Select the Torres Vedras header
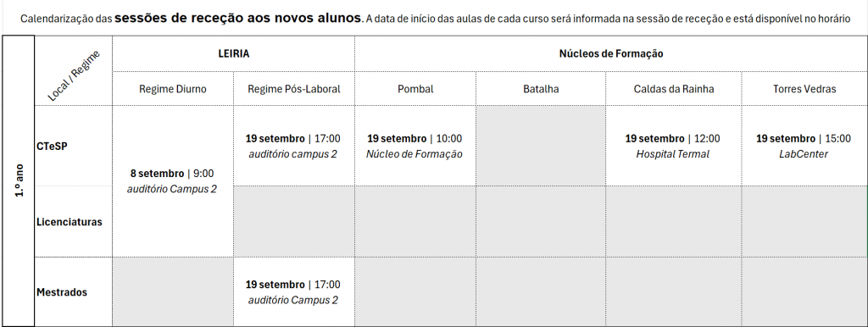 pos(804,89)
